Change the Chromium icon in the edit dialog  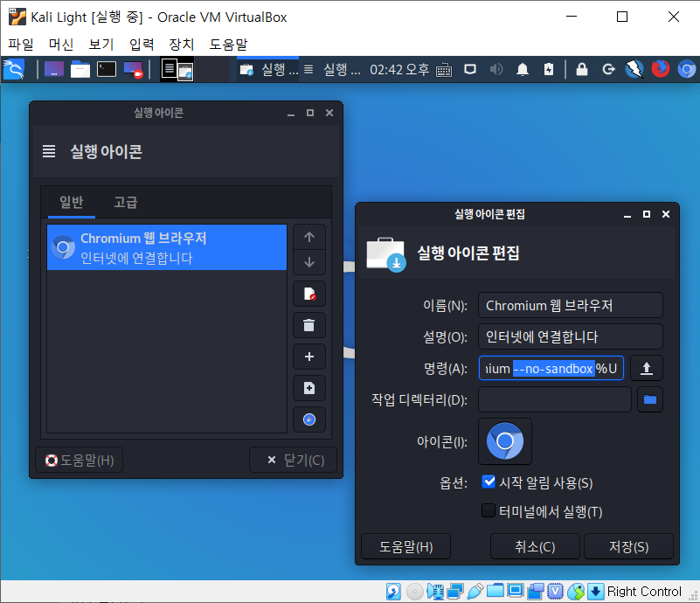[x=505, y=441]
